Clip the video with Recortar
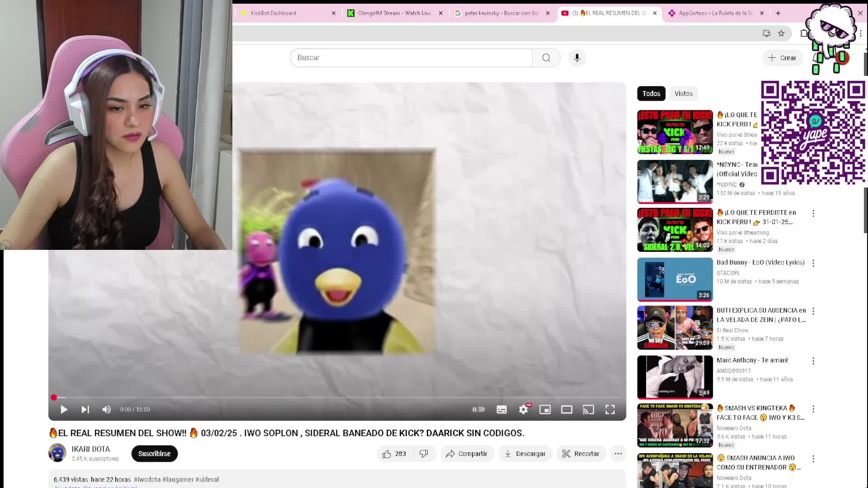 [x=581, y=454]
